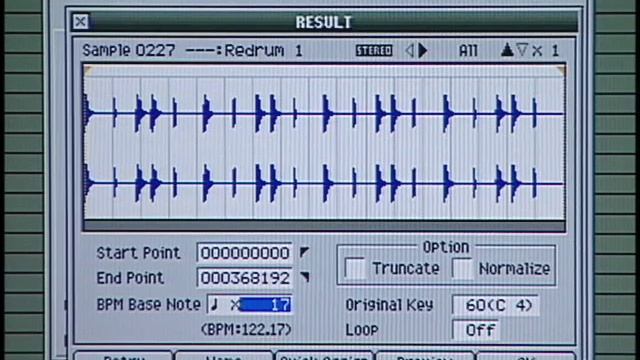Click the STEREO indicator icon
640x360 pixels.
(374, 51)
